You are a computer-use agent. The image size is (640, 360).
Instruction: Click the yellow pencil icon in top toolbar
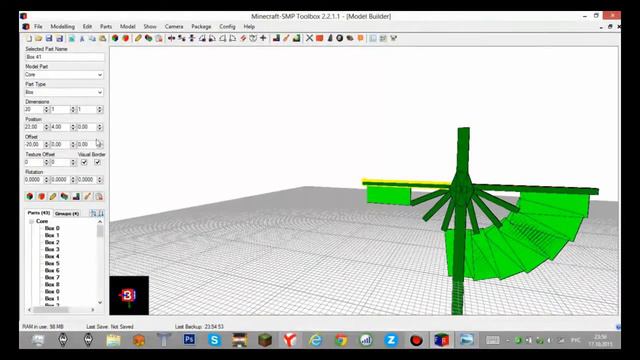(138, 38)
